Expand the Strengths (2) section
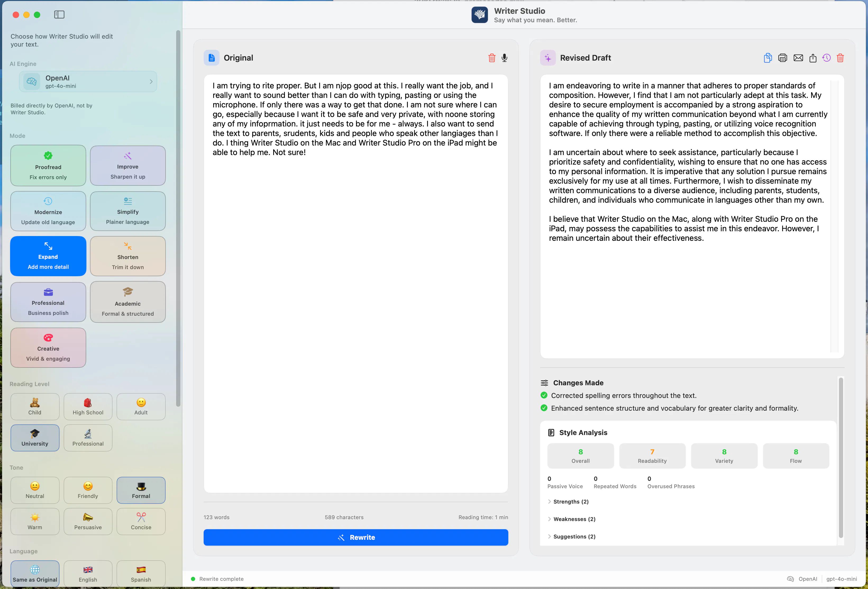The image size is (868, 589). 568,501
